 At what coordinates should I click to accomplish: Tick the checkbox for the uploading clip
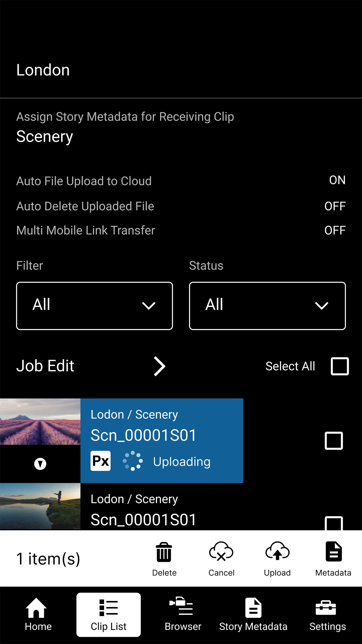(x=334, y=441)
